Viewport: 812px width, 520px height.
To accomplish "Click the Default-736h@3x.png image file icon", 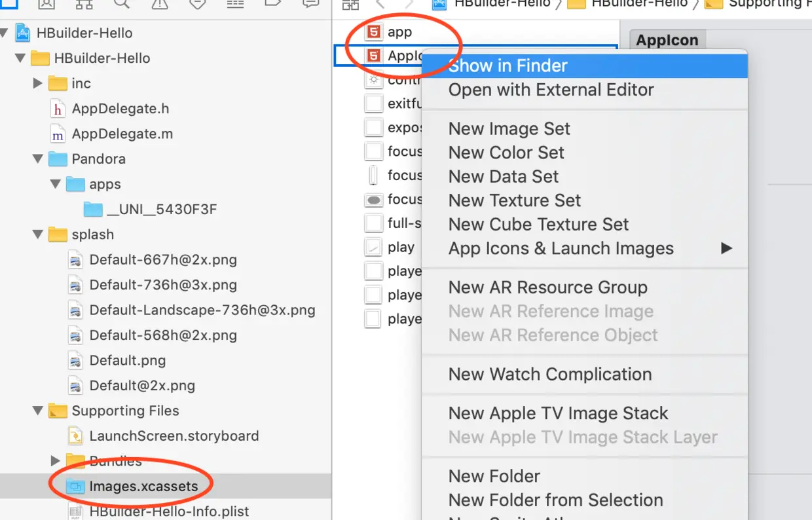I will (x=75, y=285).
